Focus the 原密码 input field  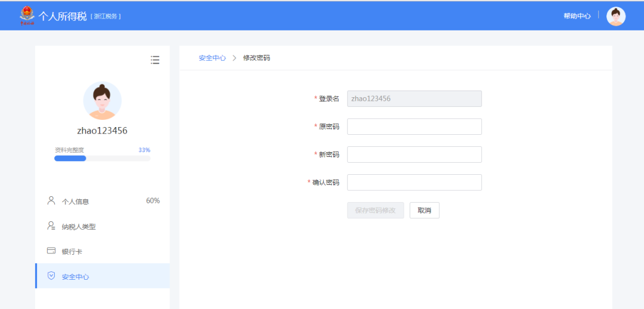coord(414,126)
